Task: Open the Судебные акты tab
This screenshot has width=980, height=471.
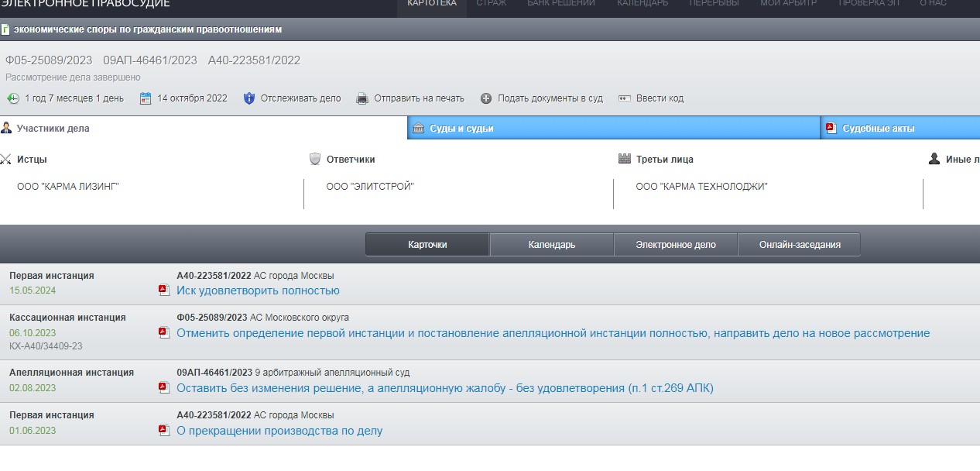Action: 878,129
